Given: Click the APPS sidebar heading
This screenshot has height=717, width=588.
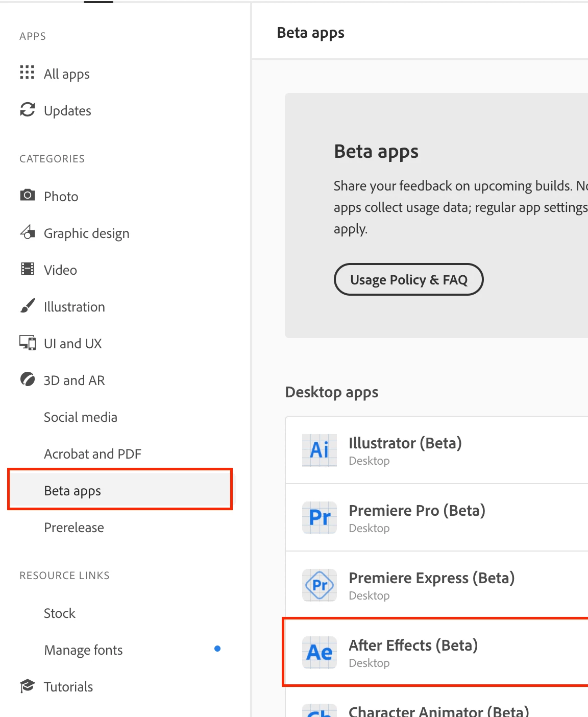Looking at the screenshot, I should [33, 36].
